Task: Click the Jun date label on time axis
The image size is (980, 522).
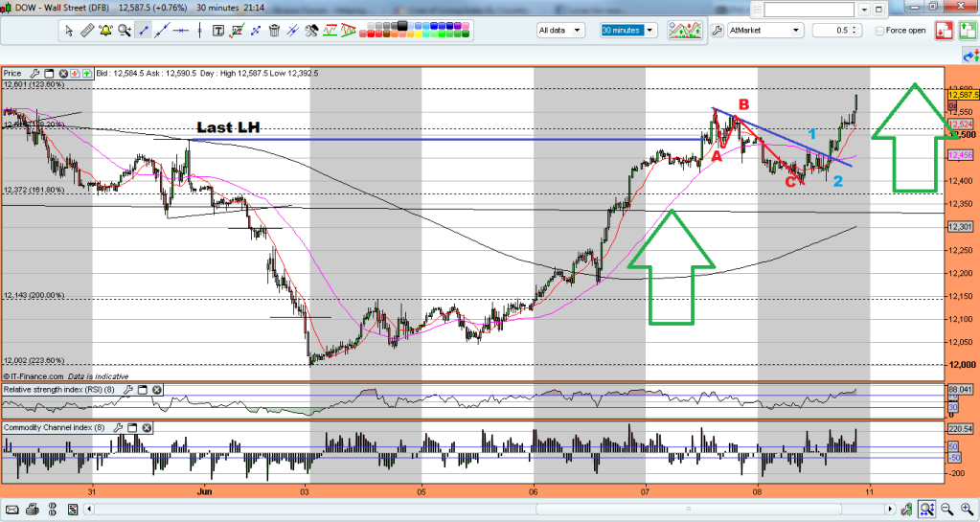Action: 204,491
